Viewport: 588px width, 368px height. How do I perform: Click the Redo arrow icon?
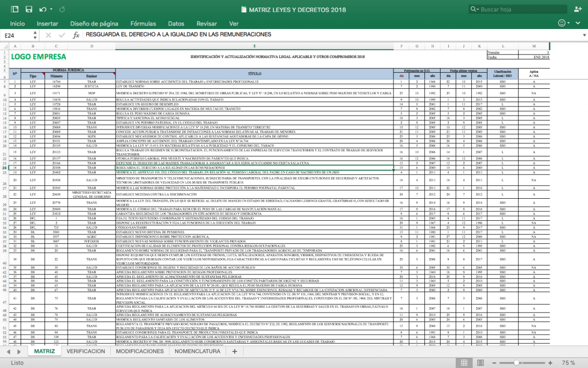tap(62, 9)
